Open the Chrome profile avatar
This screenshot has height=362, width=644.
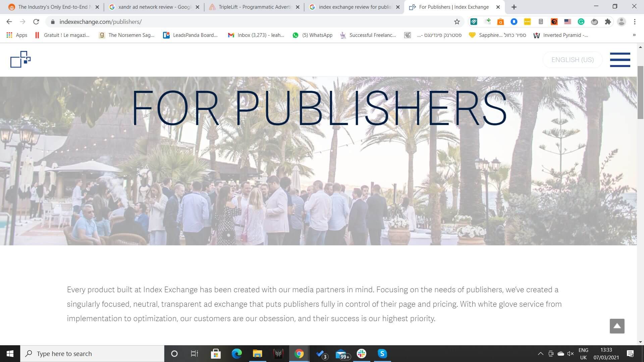(x=622, y=22)
